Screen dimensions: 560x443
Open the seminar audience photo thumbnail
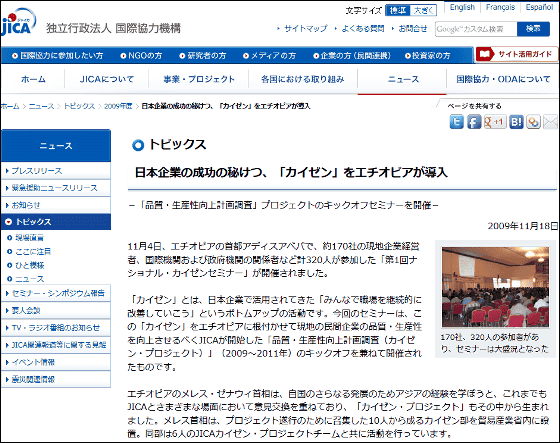495,287
